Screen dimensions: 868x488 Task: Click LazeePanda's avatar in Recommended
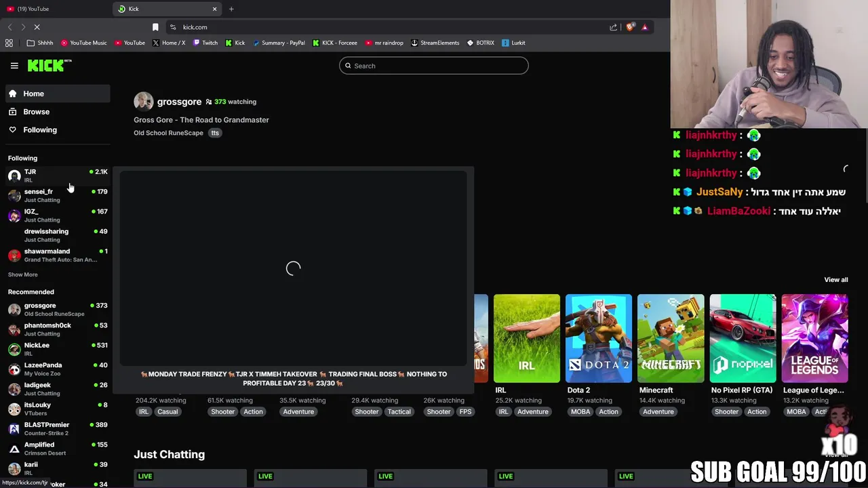tap(14, 369)
